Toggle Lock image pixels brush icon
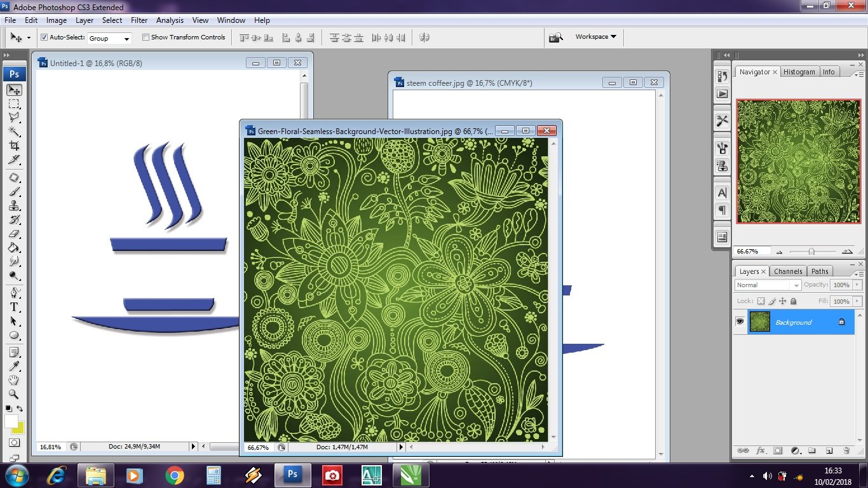The width and height of the screenshot is (868, 488). point(772,301)
